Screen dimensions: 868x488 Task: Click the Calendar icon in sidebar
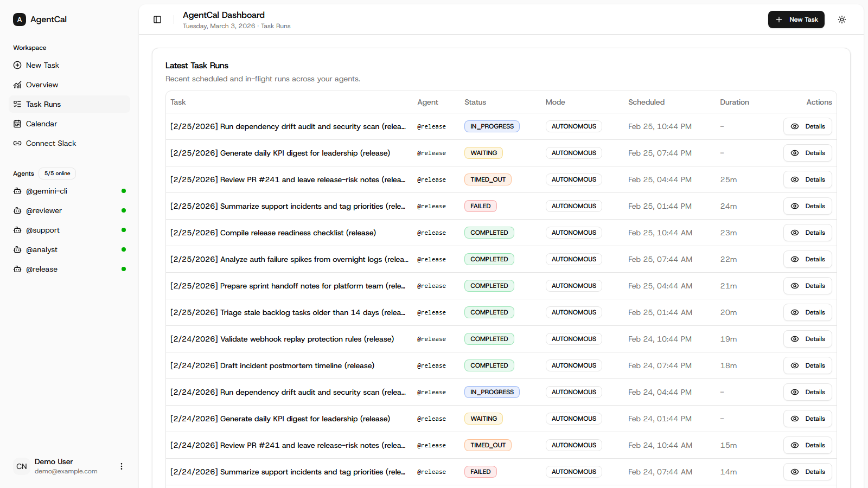(17, 124)
